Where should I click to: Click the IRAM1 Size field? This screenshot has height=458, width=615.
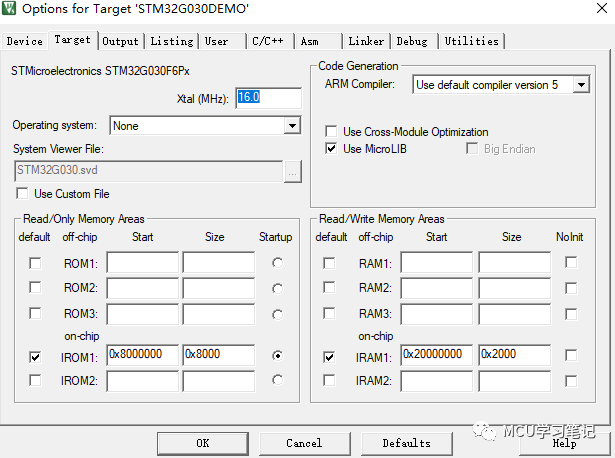(x=515, y=355)
